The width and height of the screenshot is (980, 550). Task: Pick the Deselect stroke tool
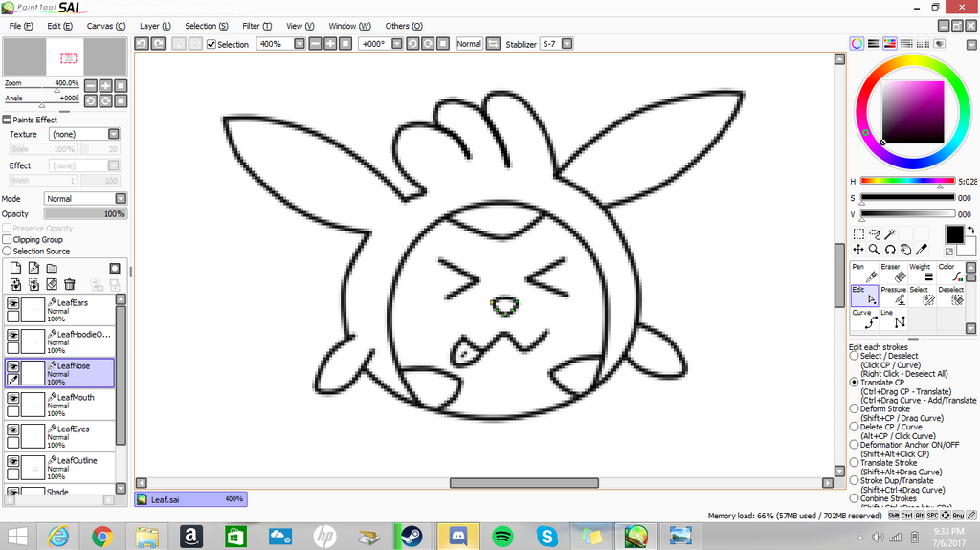[x=950, y=296]
